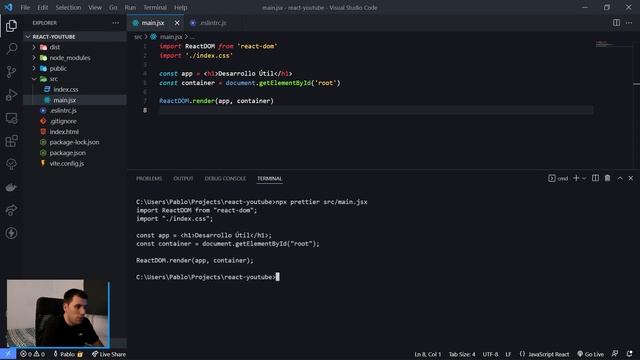640x360 pixels.
Task: Change language mode JavaScript React
Action: click(x=544, y=354)
